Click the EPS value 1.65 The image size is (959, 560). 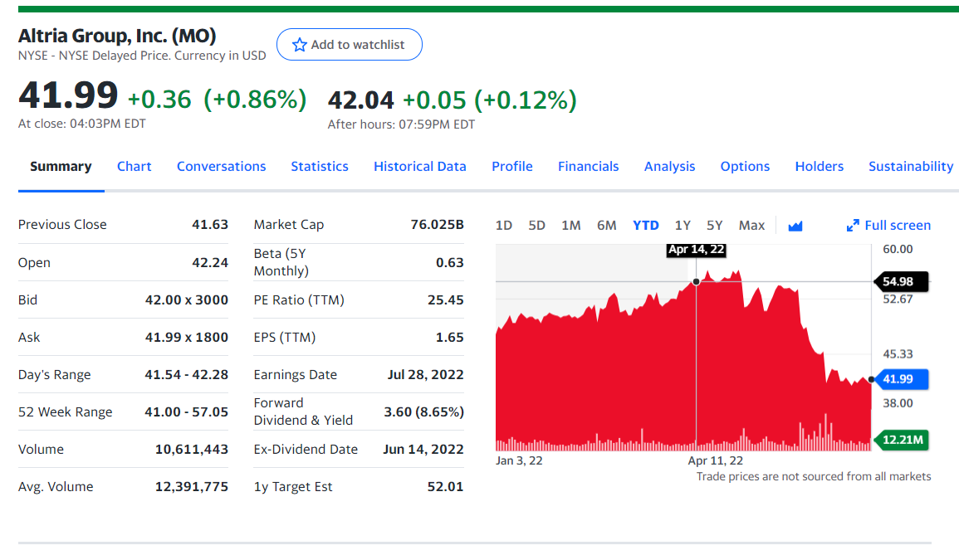[449, 337]
